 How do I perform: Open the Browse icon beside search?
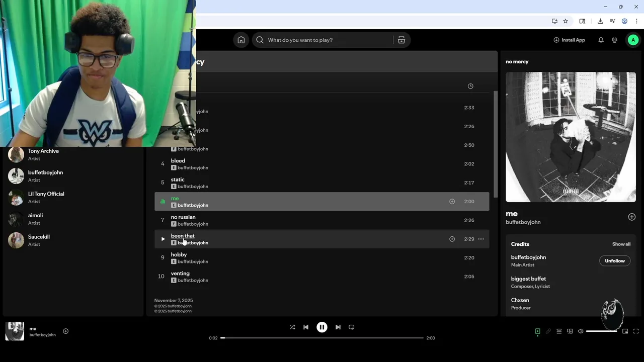pyautogui.click(x=401, y=40)
